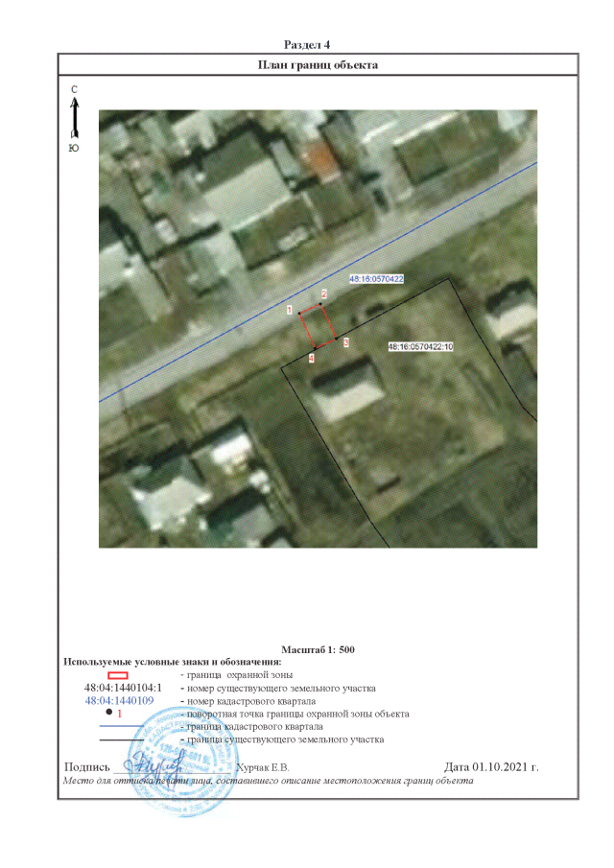The width and height of the screenshot is (614, 868).
Task: Click the black dot turning-point legend symbol
Action: (109, 713)
